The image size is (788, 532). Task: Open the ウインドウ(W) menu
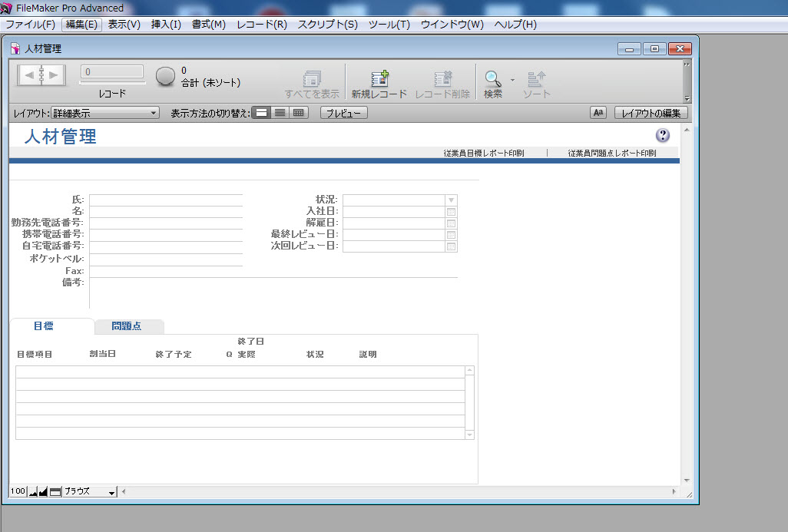[452, 25]
